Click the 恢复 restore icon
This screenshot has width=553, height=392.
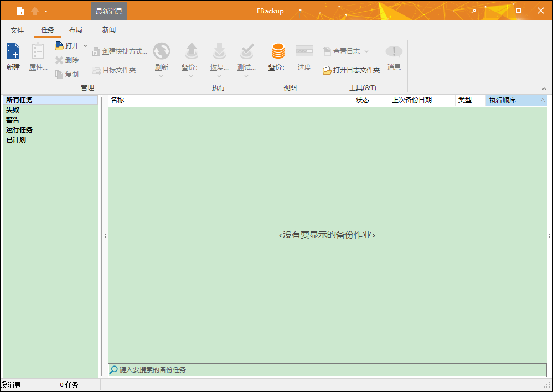coord(219,51)
